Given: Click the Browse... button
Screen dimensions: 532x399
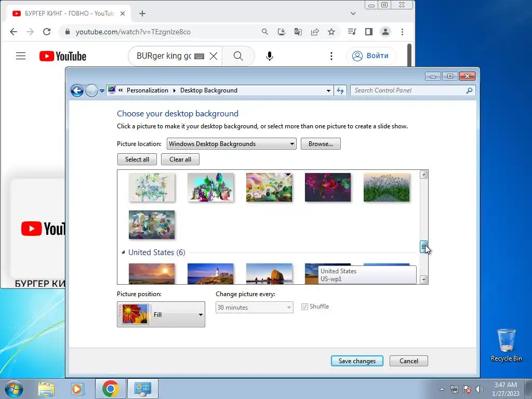Looking at the screenshot, I should (x=321, y=144).
